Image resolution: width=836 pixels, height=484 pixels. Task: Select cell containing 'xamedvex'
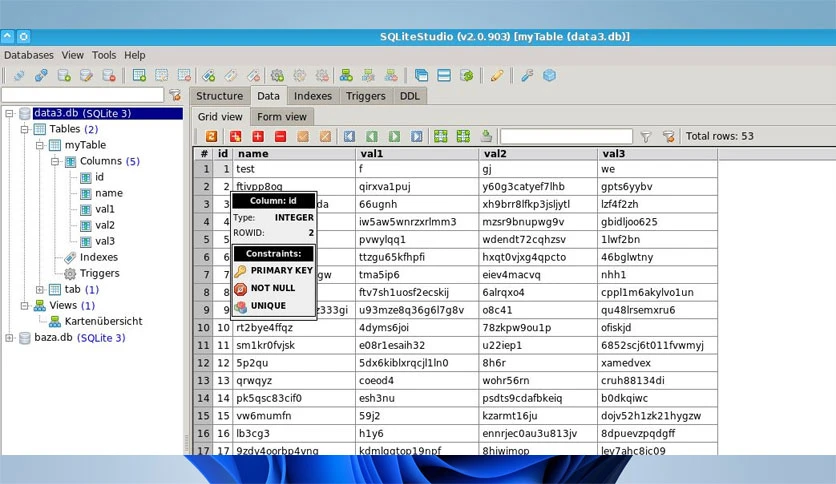tap(657, 363)
